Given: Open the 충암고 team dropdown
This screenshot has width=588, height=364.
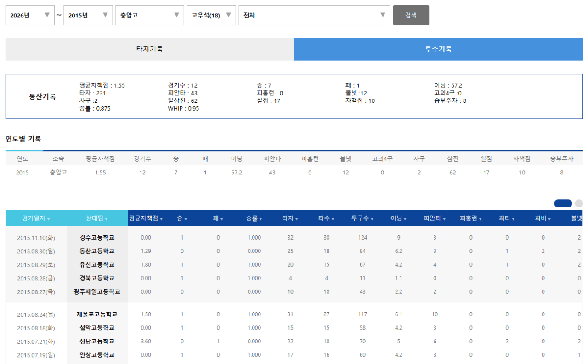Looking at the screenshot, I should [x=150, y=15].
